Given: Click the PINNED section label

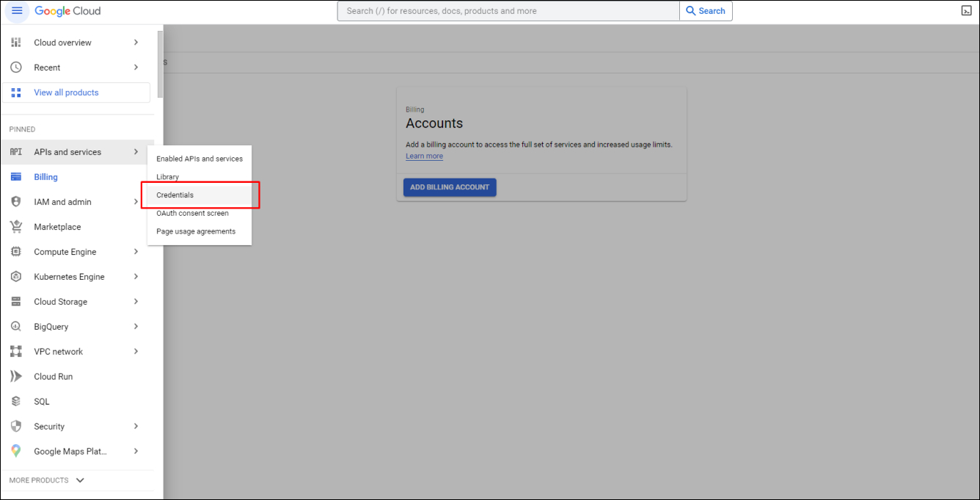Looking at the screenshot, I should tap(22, 129).
